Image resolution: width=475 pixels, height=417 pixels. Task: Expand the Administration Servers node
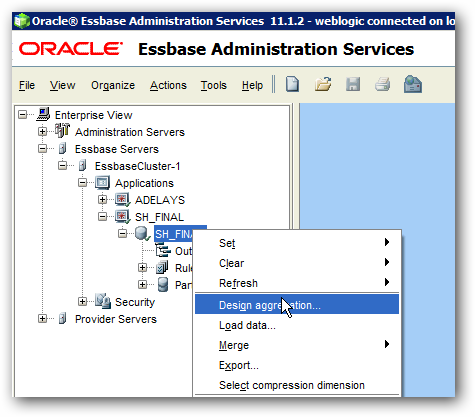(x=42, y=132)
